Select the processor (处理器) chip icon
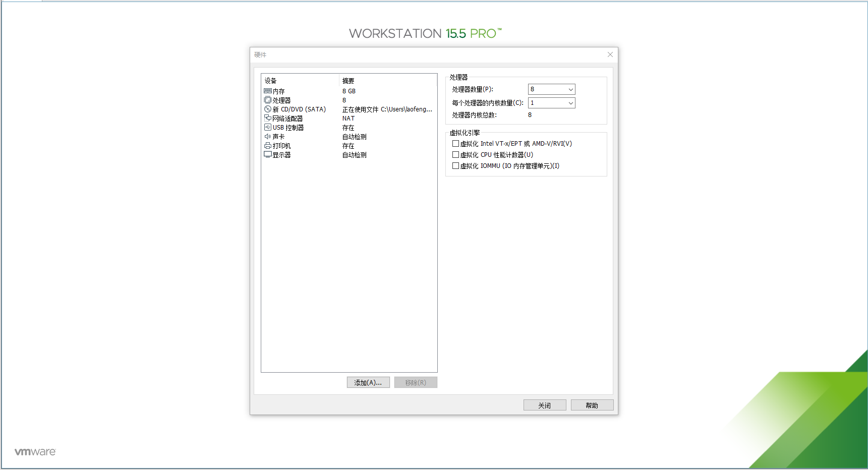This screenshot has height=470, width=868. point(267,100)
